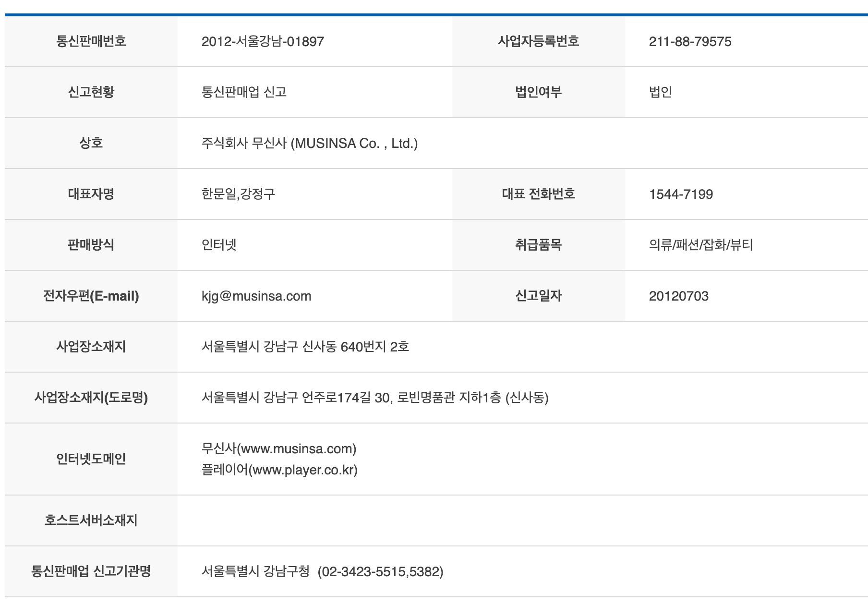Select the representative names 한문일,강정구
The height and width of the screenshot is (605, 868).
coord(238,194)
